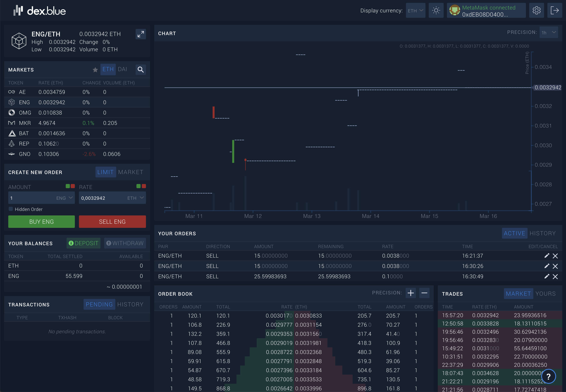Expand the ENG/ETH chart with the arrows icon

(141, 34)
